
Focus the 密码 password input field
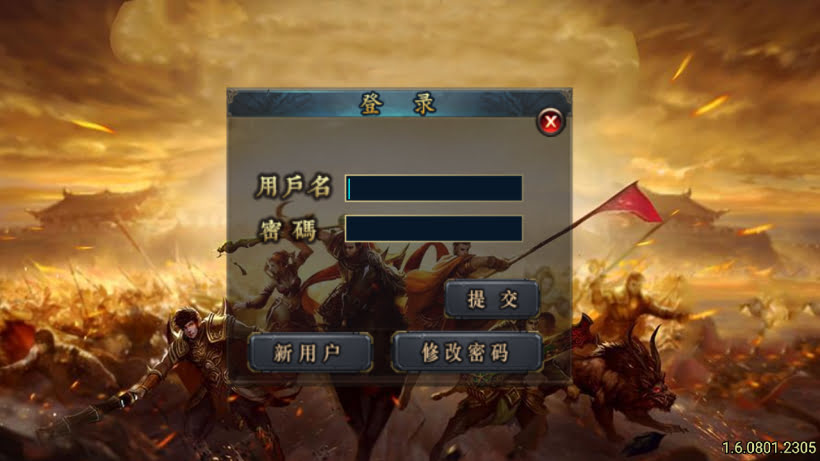click(x=434, y=228)
